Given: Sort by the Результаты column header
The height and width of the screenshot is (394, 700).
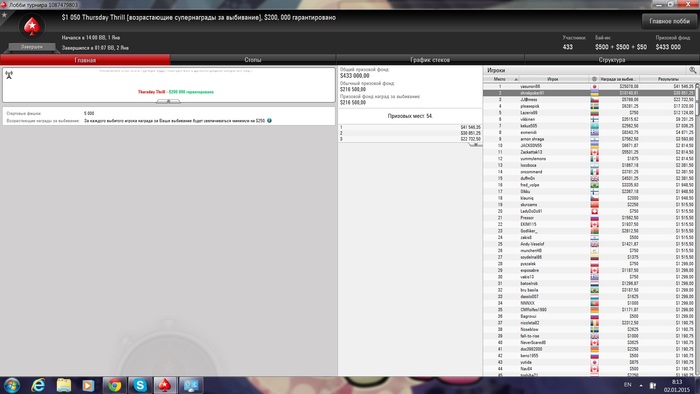Looking at the screenshot, I should coord(667,79).
